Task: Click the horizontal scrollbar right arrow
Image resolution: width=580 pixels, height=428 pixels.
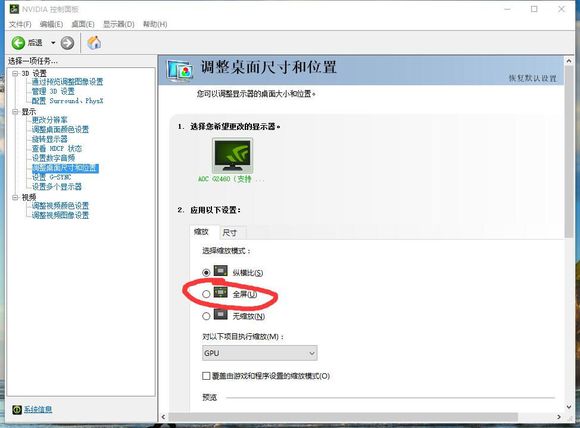Action: [559, 417]
